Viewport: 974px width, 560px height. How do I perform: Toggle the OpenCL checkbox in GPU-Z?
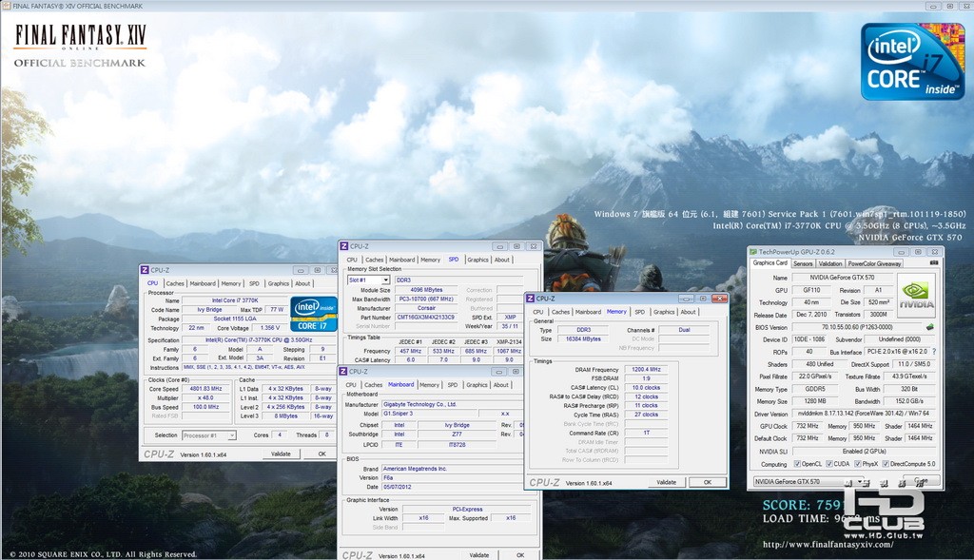(x=797, y=464)
